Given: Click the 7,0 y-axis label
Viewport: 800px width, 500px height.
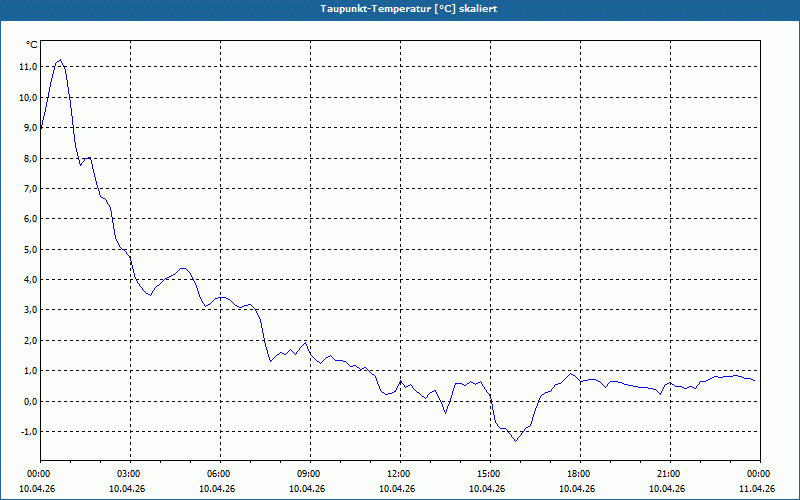Looking at the screenshot, I should (30, 188).
